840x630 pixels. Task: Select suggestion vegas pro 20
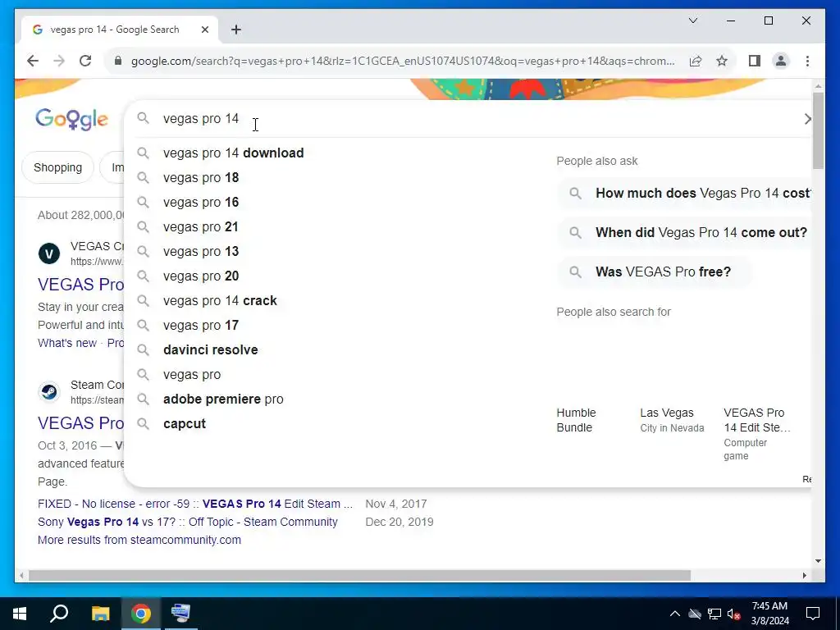click(x=201, y=276)
